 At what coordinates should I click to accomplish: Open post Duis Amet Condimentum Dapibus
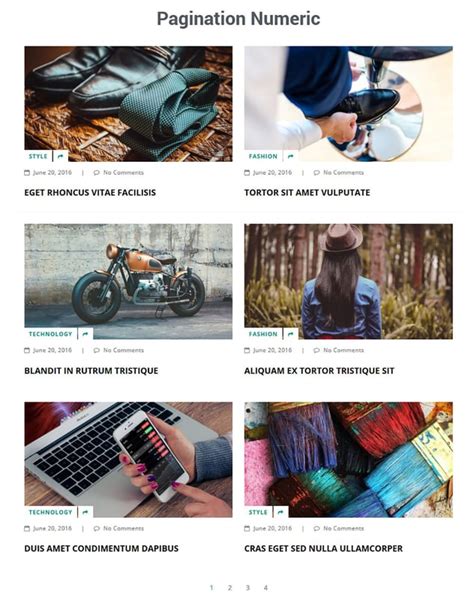101,549
